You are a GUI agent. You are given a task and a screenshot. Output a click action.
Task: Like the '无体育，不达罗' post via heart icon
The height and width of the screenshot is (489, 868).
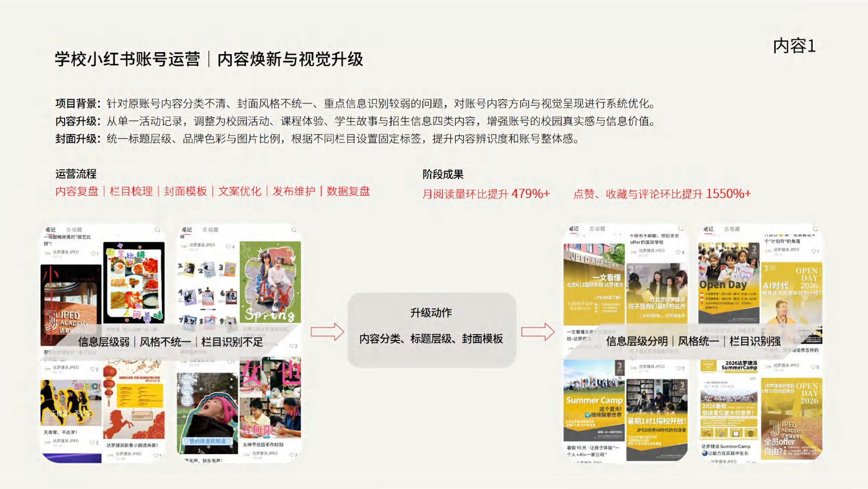(x=92, y=443)
